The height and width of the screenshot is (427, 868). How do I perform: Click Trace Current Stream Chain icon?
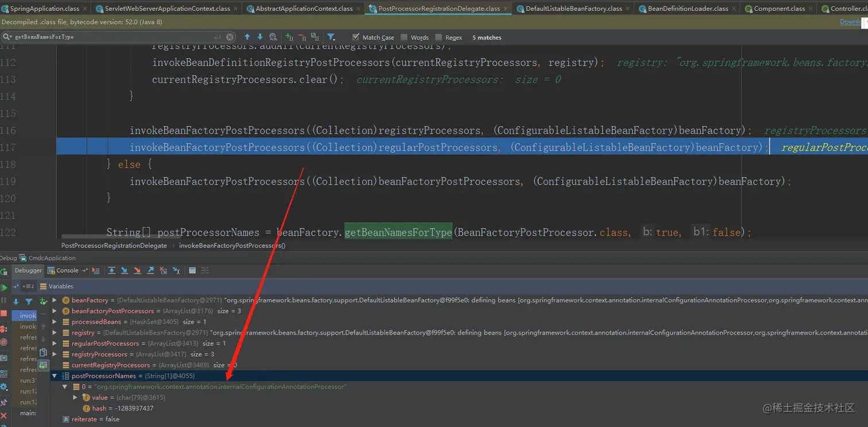pyautogui.click(x=205, y=270)
